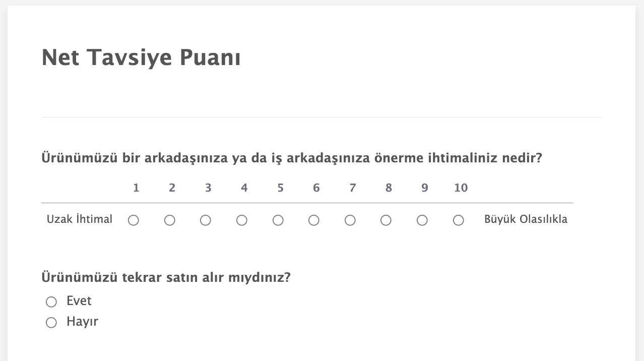Image resolution: width=644 pixels, height=361 pixels.
Task: Select rating 7 radio button
Action: tap(350, 220)
